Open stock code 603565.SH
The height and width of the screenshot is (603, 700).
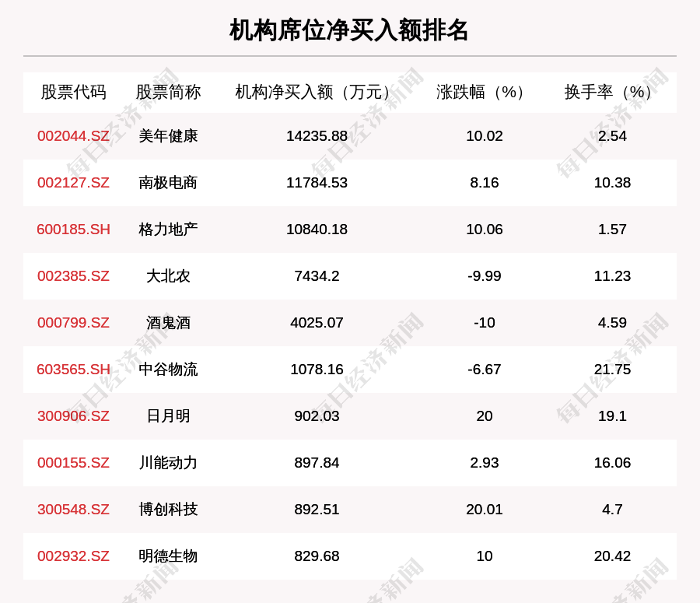tap(74, 370)
